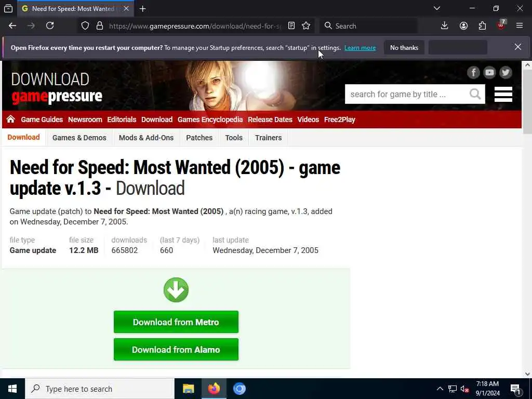Click the muted volume tray icon
The width and height of the screenshot is (532, 399).
coord(465,389)
